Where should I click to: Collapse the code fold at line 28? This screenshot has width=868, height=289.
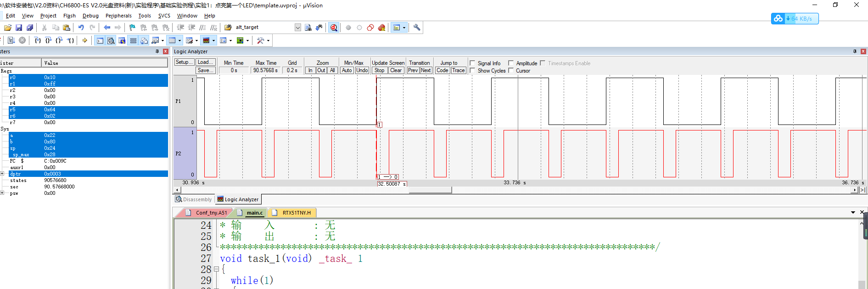tap(217, 269)
